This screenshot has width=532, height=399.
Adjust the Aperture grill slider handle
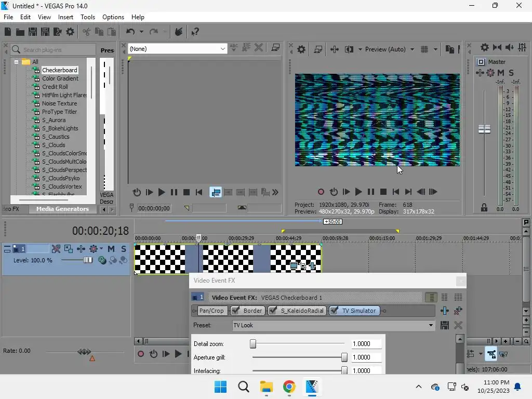coord(344,357)
